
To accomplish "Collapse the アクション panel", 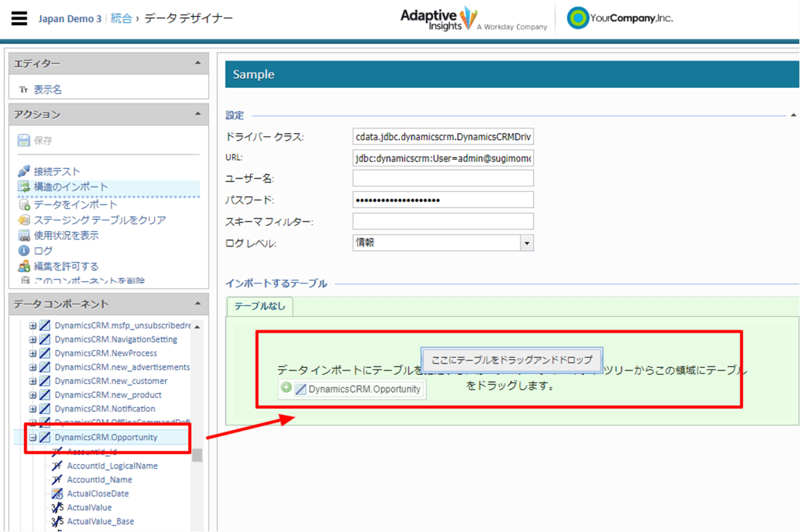I will pos(197,115).
